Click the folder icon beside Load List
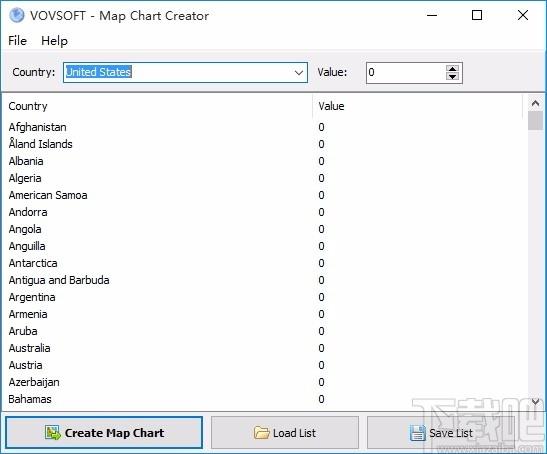 (x=261, y=433)
